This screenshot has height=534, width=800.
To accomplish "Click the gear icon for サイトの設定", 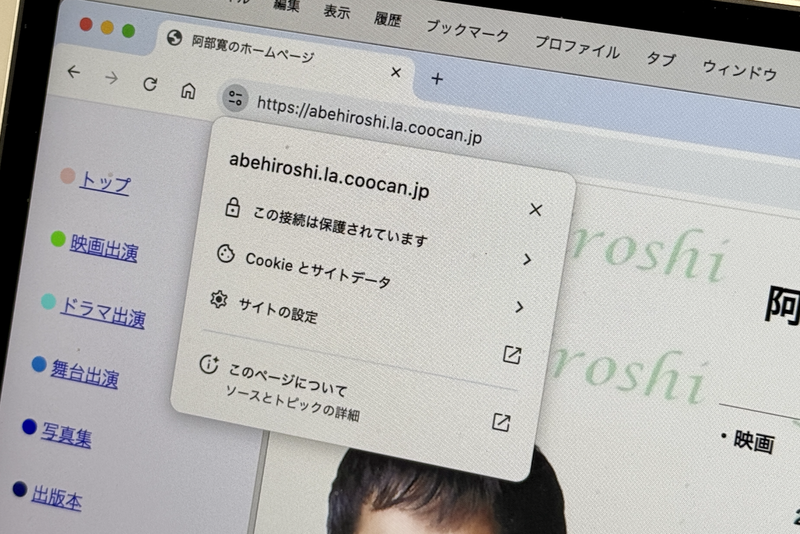I will pos(219,299).
